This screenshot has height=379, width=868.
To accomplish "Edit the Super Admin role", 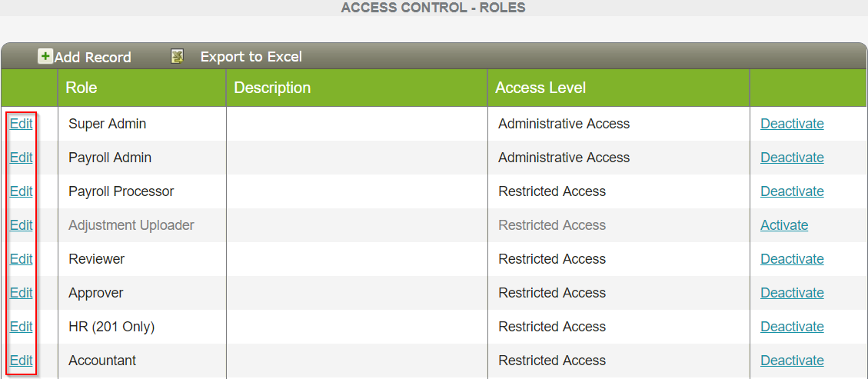I will click(21, 124).
